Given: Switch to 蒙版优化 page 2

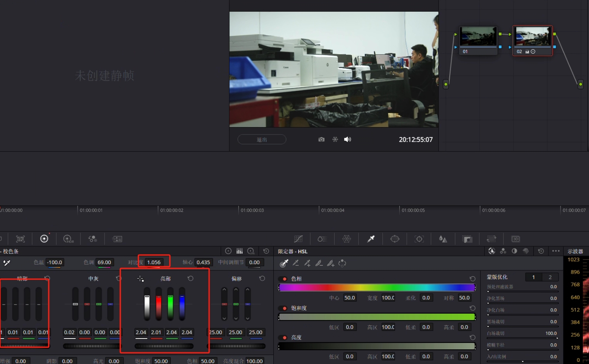Looking at the screenshot, I should (x=550, y=277).
